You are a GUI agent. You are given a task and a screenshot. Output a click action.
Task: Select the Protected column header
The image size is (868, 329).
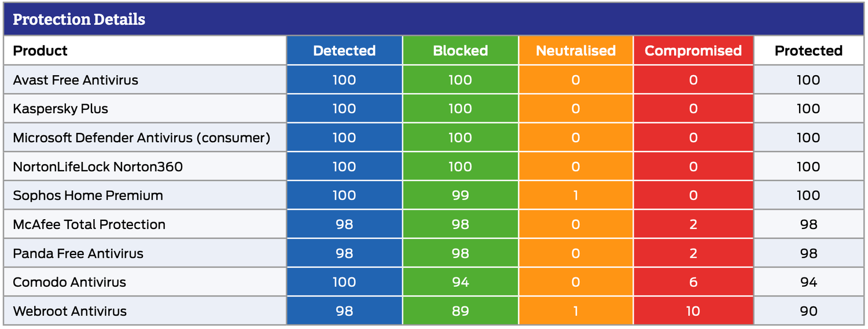tap(808, 51)
